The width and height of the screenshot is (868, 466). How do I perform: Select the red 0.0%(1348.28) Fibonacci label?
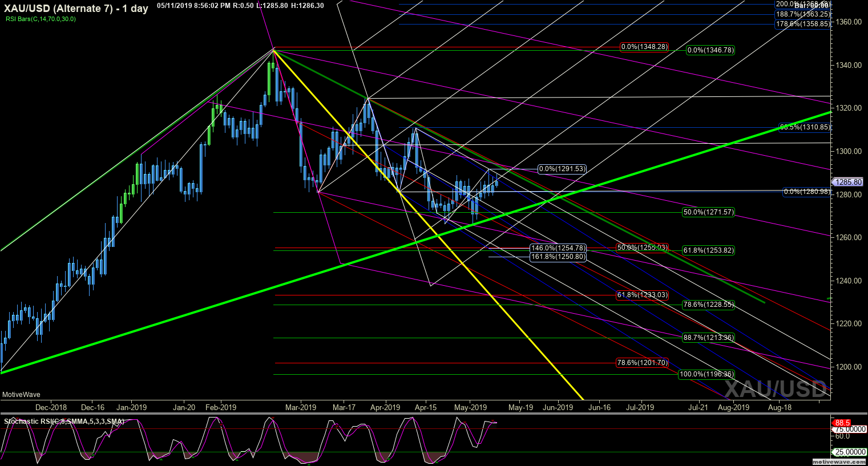[x=644, y=47]
